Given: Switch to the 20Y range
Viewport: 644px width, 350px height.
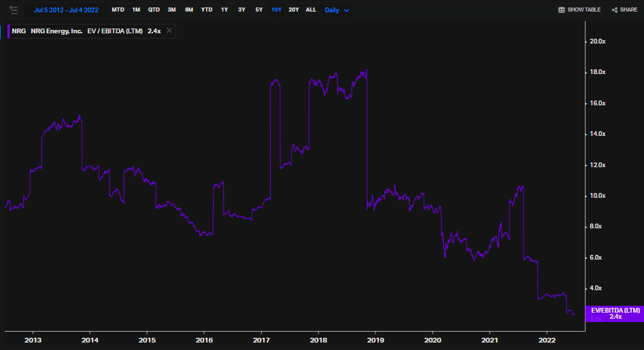Looking at the screenshot, I should (293, 10).
